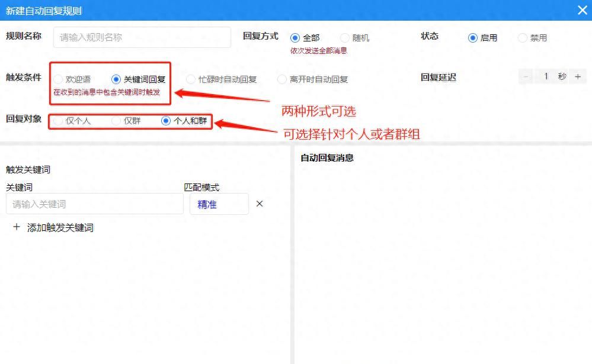Click the 自动回复消息 message area
Image resolution: width=592 pixels, height=364 pixels.
point(439,249)
